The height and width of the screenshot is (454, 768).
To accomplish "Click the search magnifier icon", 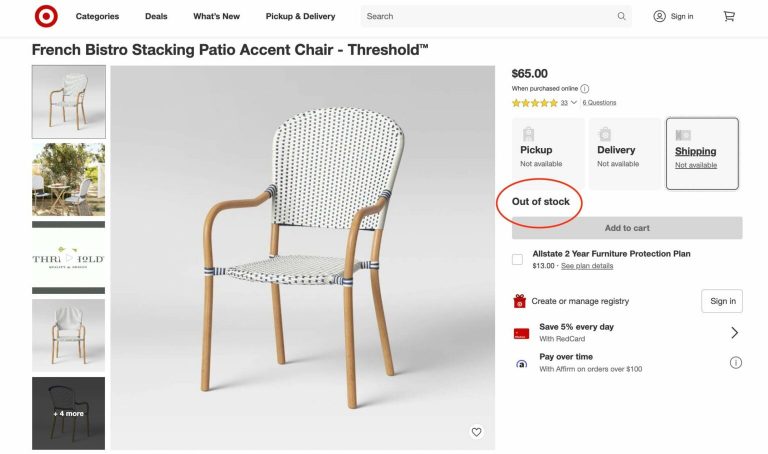I will (x=621, y=16).
